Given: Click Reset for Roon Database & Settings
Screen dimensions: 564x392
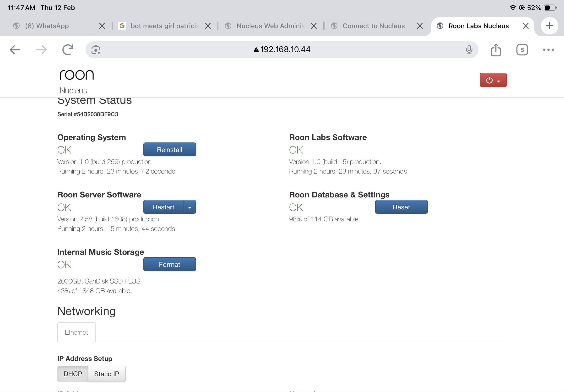Looking at the screenshot, I should (401, 207).
